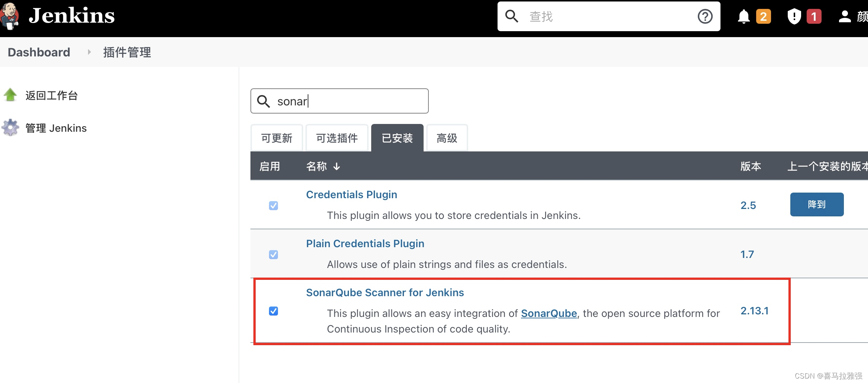This screenshot has height=383, width=868.
Task: Click the gear icon for 管理 Jenkins
Action: [x=10, y=128]
